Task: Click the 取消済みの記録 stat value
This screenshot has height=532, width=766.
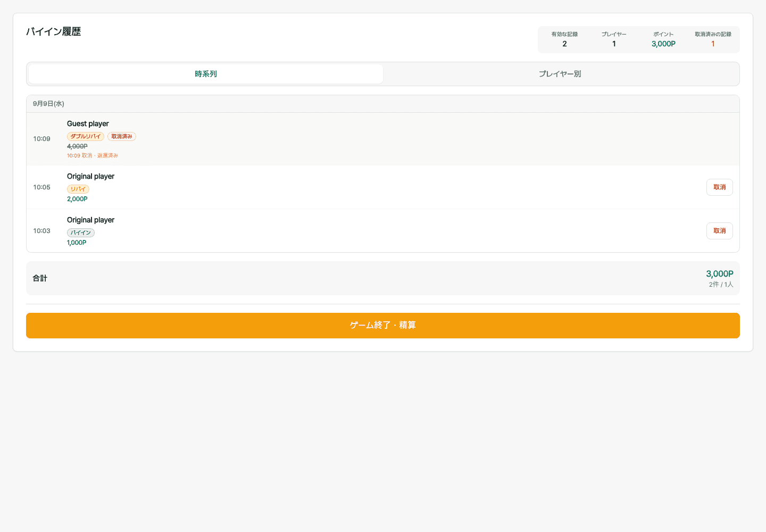Action: pos(713,44)
